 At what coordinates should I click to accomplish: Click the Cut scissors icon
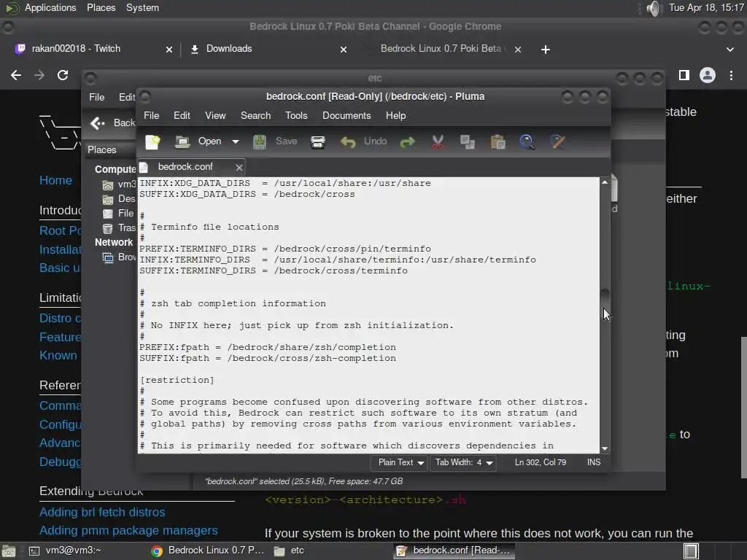438,141
